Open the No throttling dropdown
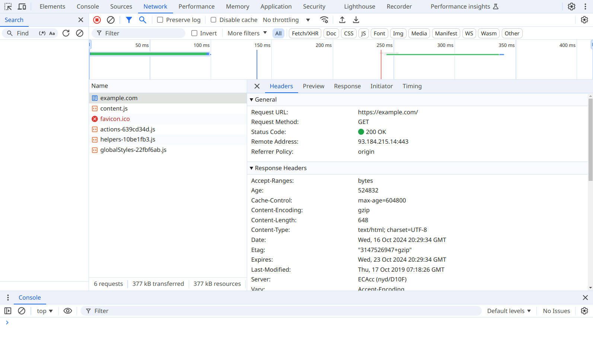 tap(286, 20)
